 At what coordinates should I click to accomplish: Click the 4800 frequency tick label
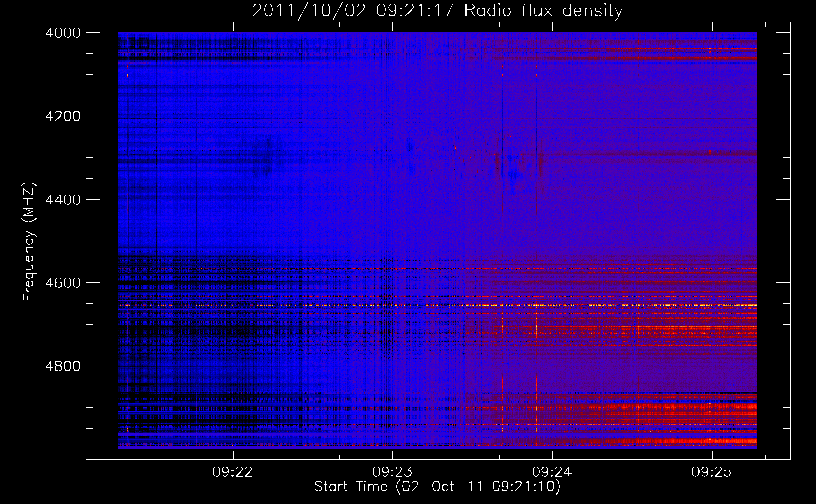(63, 366)
